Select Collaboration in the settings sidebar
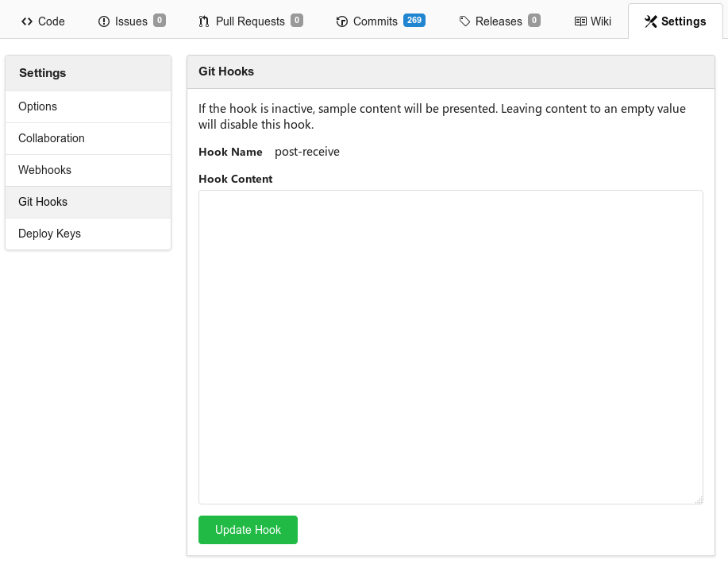The height and width of the screenshot is (572, 728). click(51, 137)
